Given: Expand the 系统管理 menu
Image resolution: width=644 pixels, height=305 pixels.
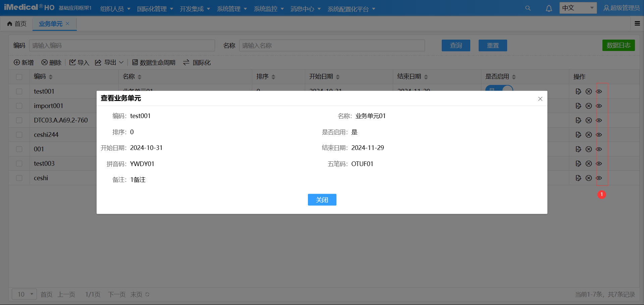Looking at the screenshot, I should (232, 9).
